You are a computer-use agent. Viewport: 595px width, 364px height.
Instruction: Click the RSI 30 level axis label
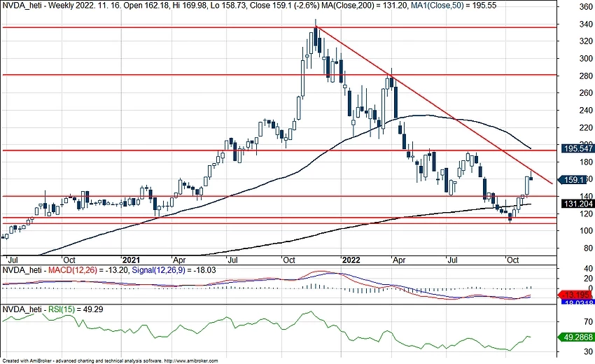pos(588,351)
